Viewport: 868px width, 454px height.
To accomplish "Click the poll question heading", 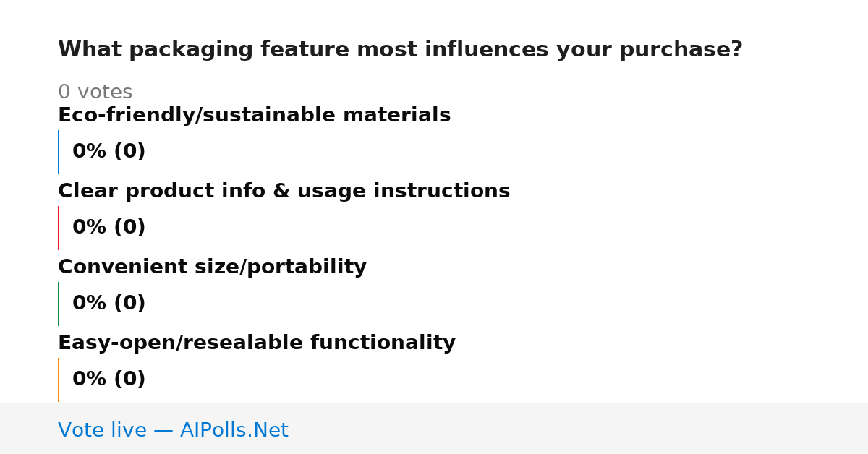I will 400,50.
